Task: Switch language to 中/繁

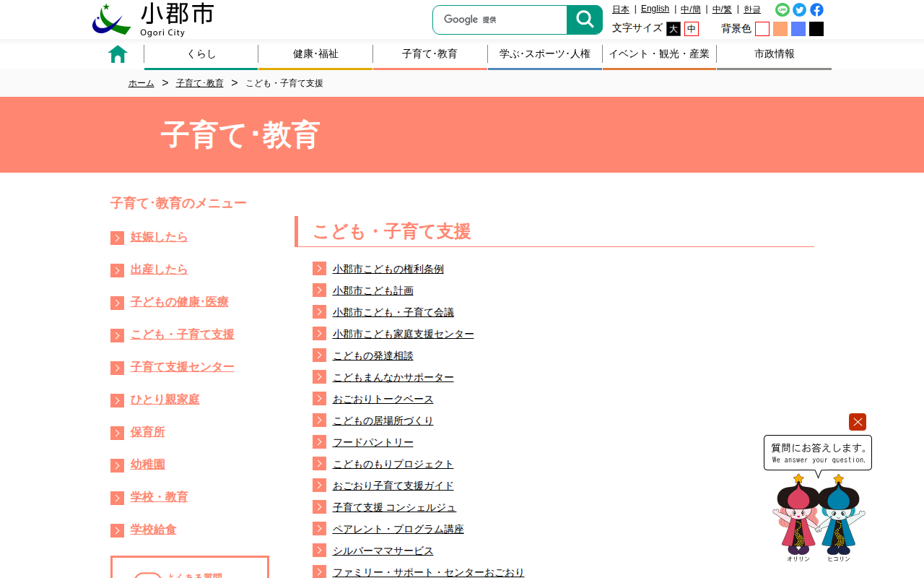Action: click(x=722, y=9)
